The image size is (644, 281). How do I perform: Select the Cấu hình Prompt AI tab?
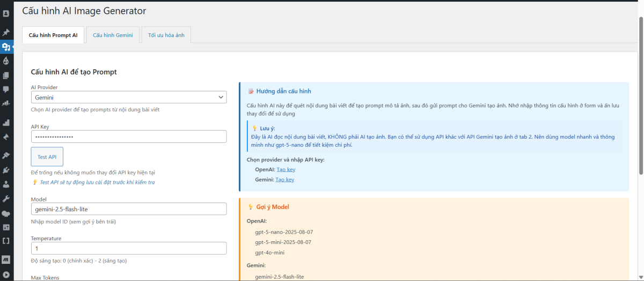53,35
